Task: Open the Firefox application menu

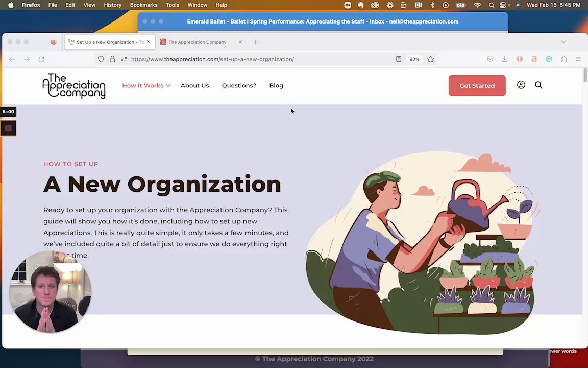Action: tap(31, 5)
